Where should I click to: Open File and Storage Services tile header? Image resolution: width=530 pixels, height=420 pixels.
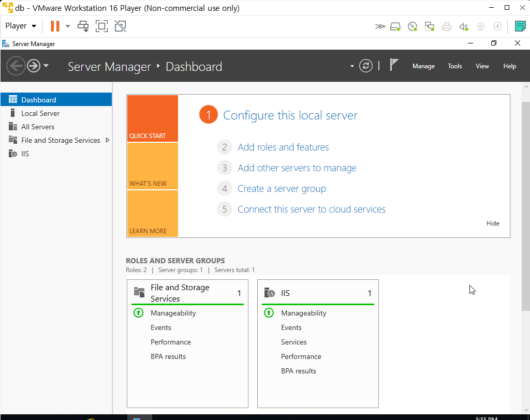point(187,293)
